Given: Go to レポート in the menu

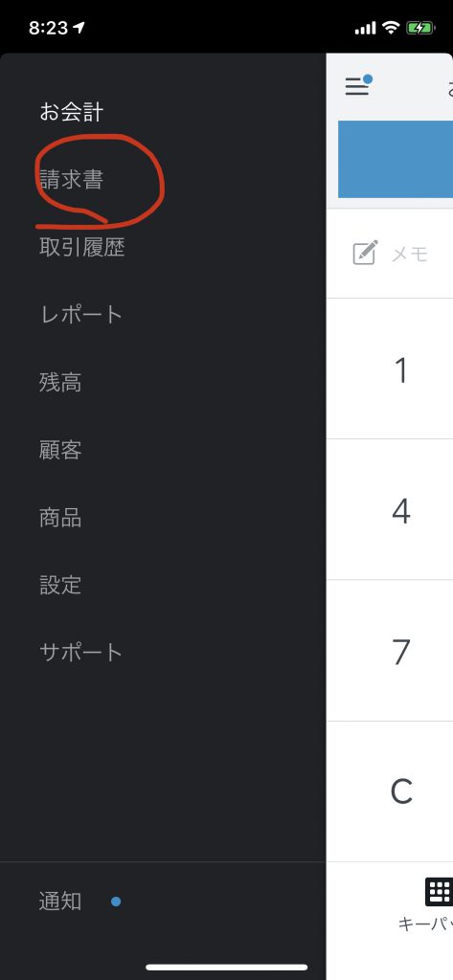Looking at the screenshot, I should point(81,314).
